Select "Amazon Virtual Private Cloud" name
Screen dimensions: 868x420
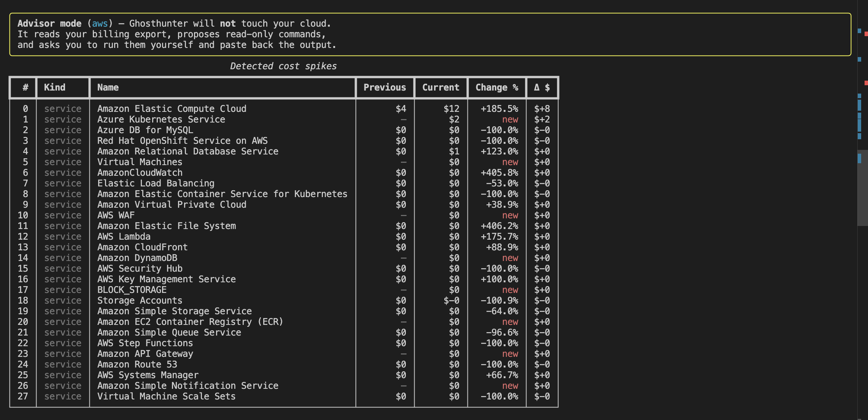(172, 205)
